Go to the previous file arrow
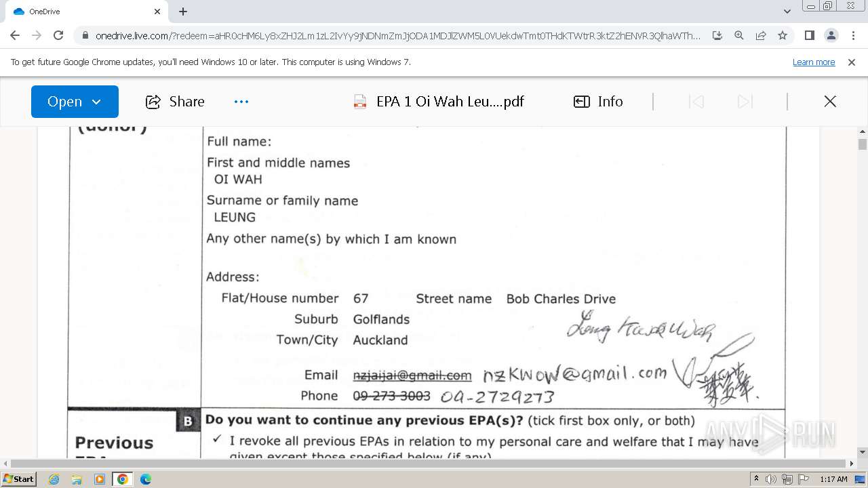Image resolution: width=868 pixels, height=488 pixels. point(696,102)
